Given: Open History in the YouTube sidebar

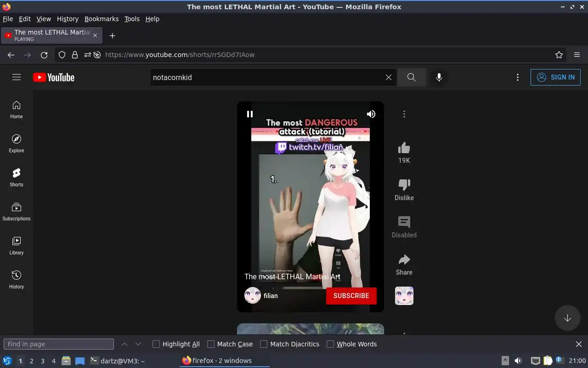Looking at the screenshot, I should click(x=17, y=280).
